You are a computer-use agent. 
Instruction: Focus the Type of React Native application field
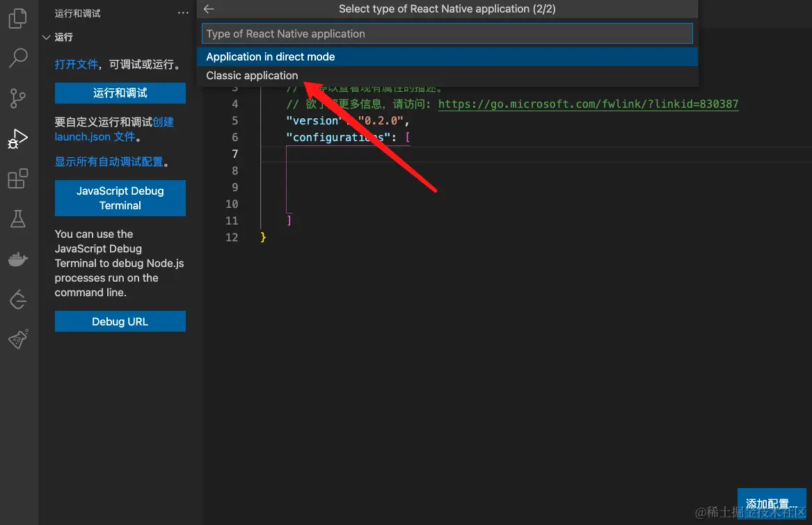(447, 33)
